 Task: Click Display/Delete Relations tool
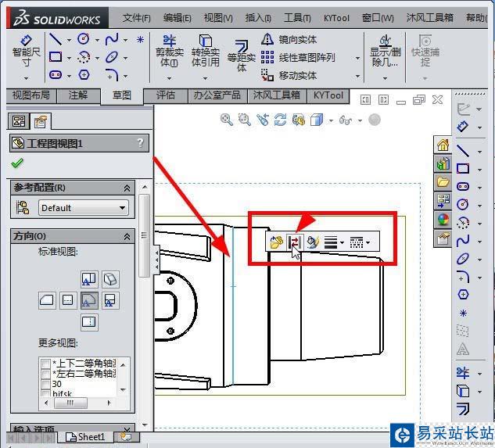pyautogui.click(x=386, y=52)
